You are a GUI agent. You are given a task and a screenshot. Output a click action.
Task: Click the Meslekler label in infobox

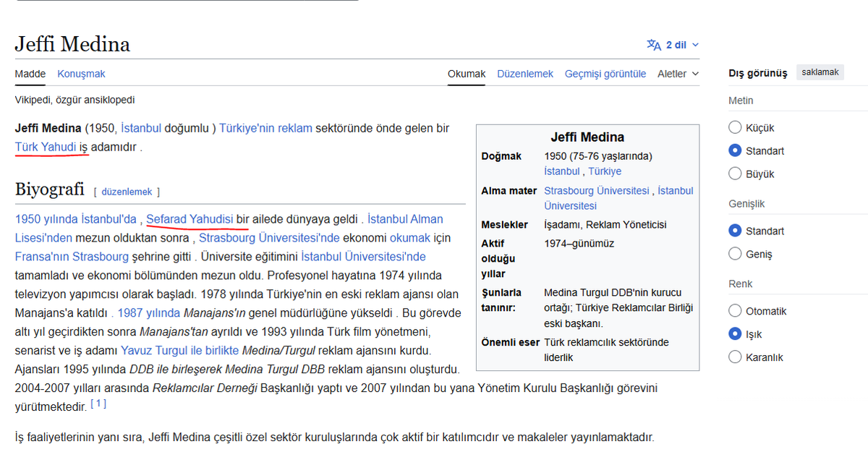point(505,225)
